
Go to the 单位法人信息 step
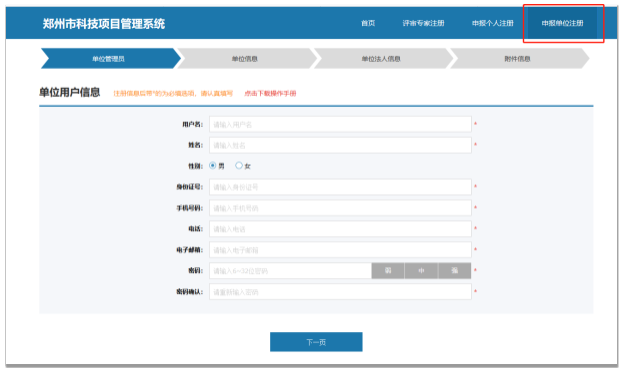coord(383,59)
